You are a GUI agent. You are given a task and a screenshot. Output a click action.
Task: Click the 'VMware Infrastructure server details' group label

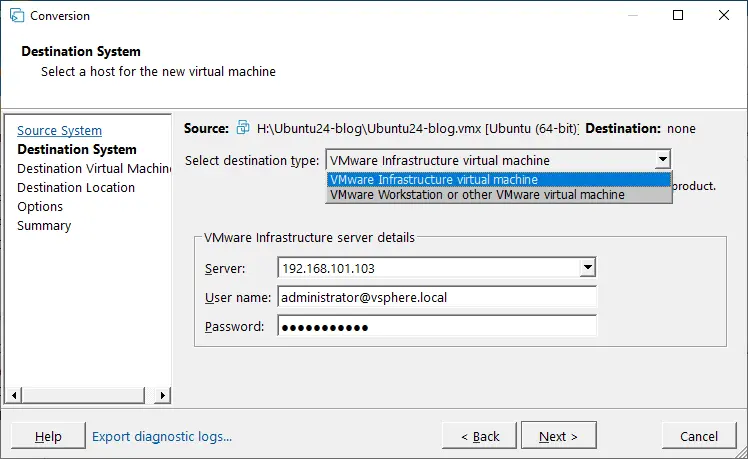click(309, 237)
